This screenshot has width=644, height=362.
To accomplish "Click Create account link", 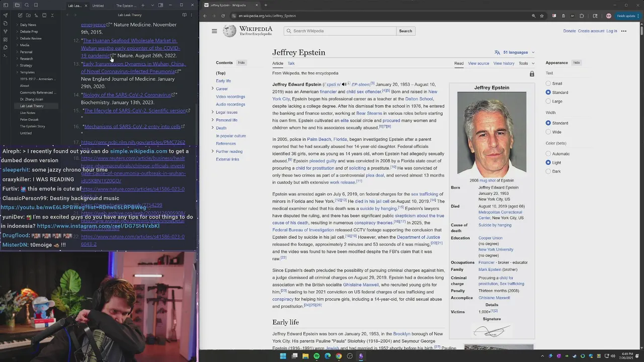I will pyautogui.click(x=591, y=31).
